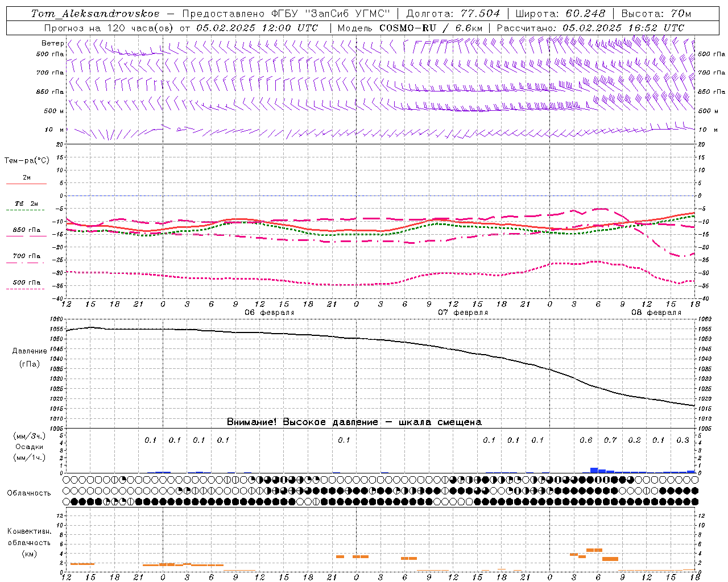728x582 pixels.
Task: Select the calculation time 05.02.2025 16:52 UTC
Action: coord(623,28)
